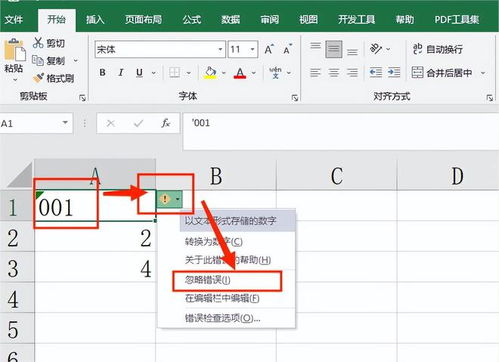Choose 在编辑栏中编辑(F) menu item
This screenshot has width=499, height=362.
click(x=222, y=298)
